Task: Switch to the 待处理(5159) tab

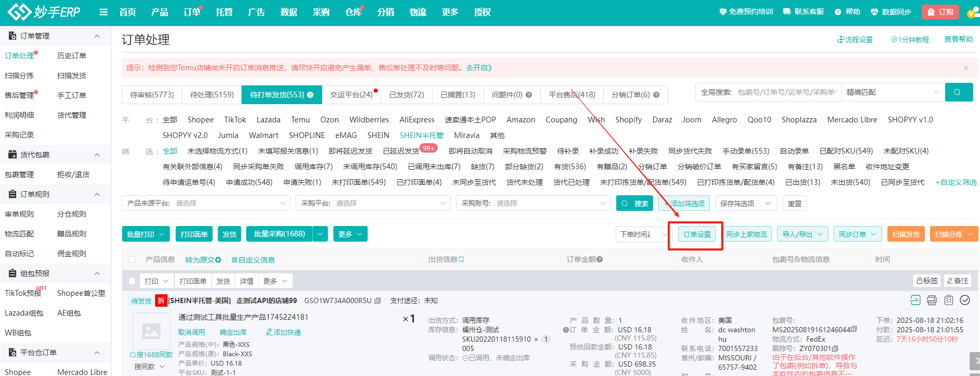Action: [212, 95]
